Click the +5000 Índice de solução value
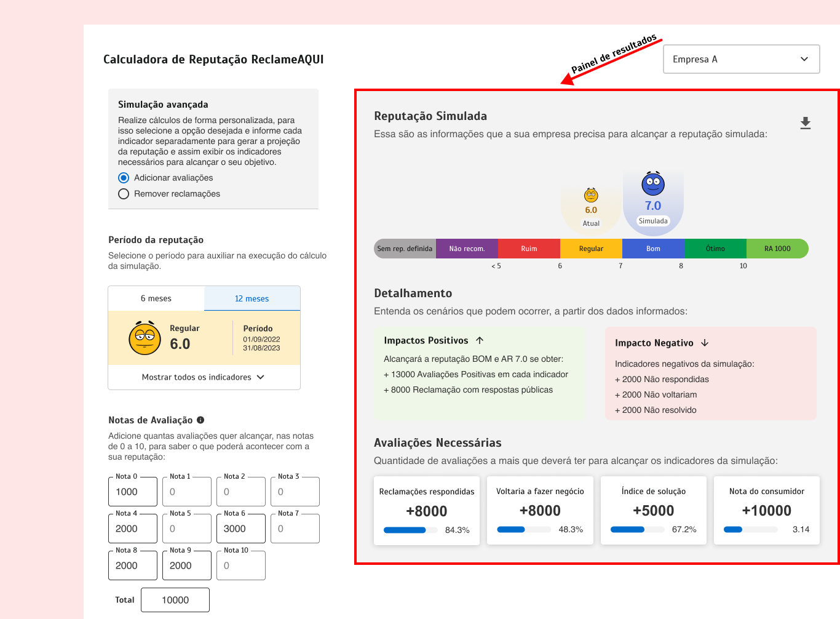 654,511
